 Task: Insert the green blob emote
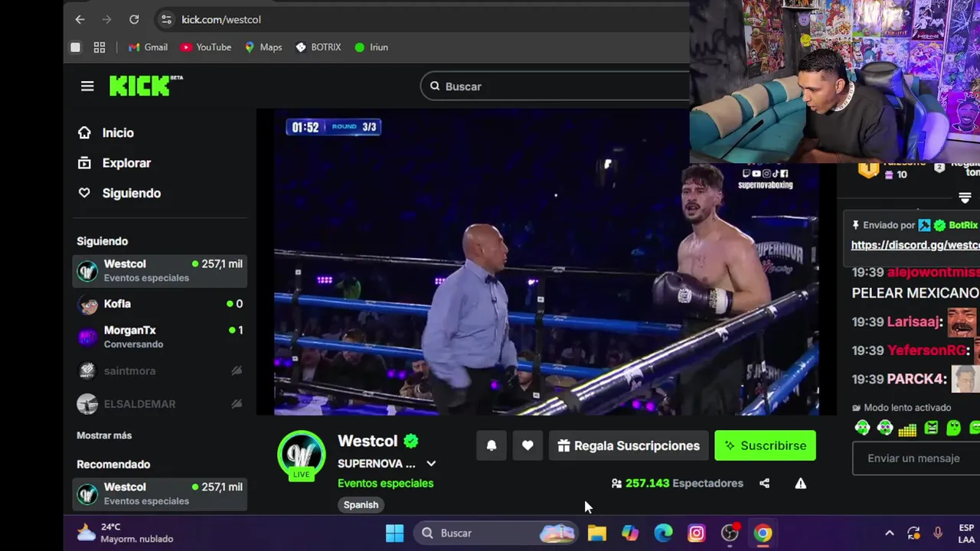[x=953, y=428]
